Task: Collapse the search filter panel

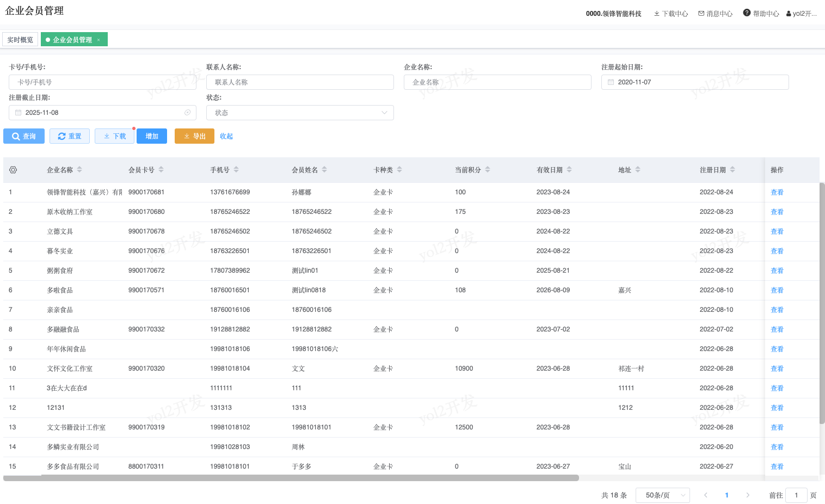Action: [226, 136]
